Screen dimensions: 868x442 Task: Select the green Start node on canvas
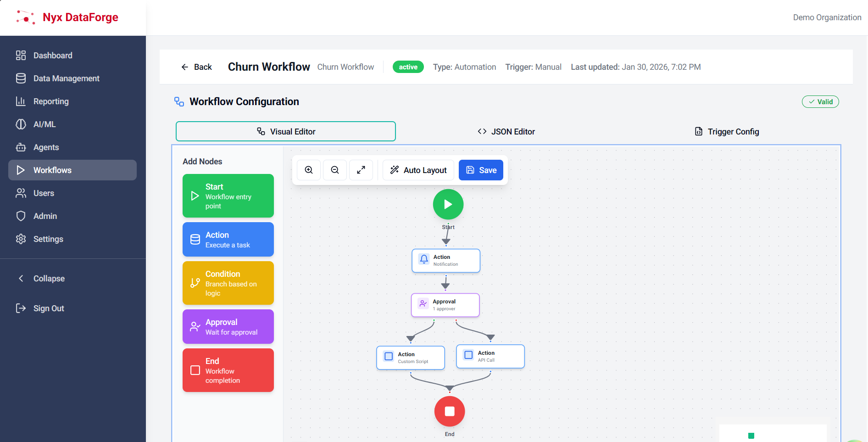pyautogui.click(x=448, y=205)
